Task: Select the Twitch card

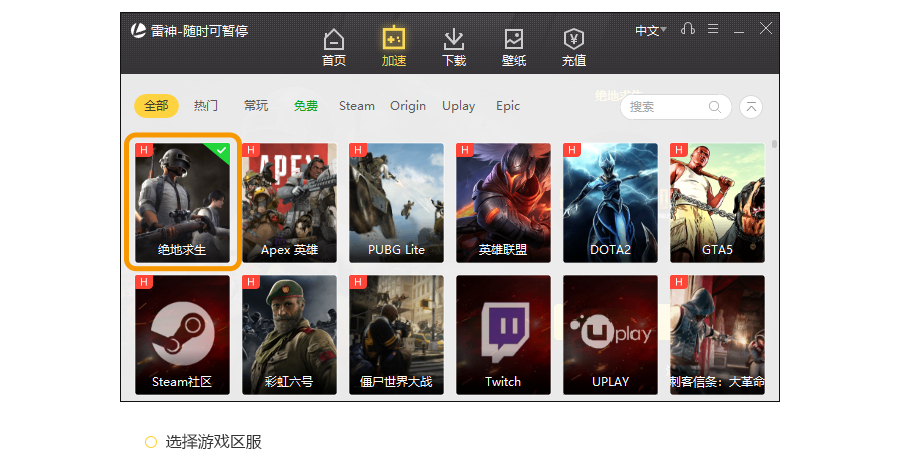Action: (503, 335)
